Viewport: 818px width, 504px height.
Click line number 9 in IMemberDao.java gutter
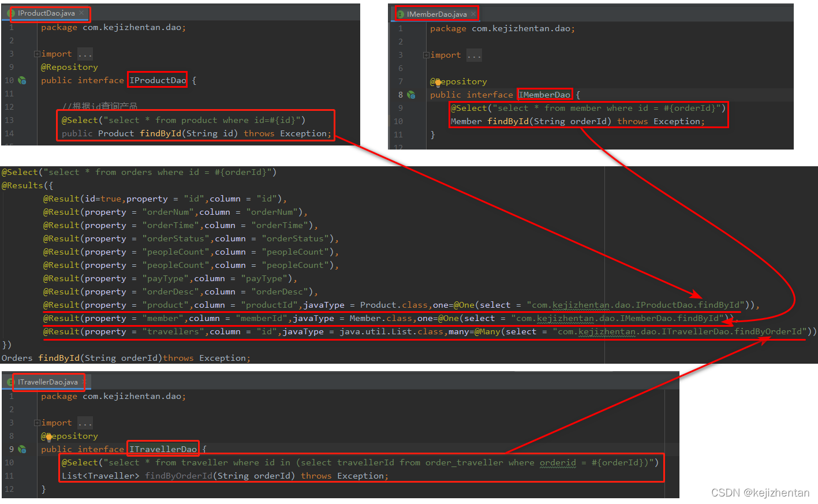pyautogui.click(x=401, y=108)
